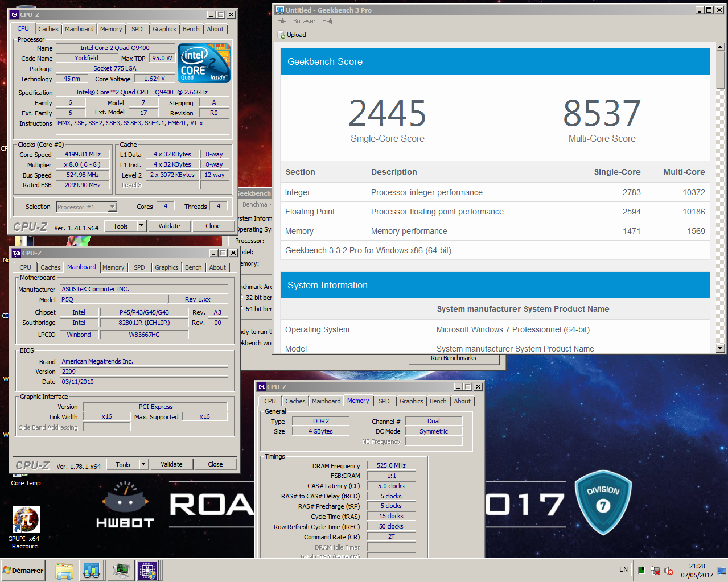Expand Tools dropdown arrow in CPU window
Image resolution: width=728 pixels, height=582 pixels.
(x=141, y=226)
